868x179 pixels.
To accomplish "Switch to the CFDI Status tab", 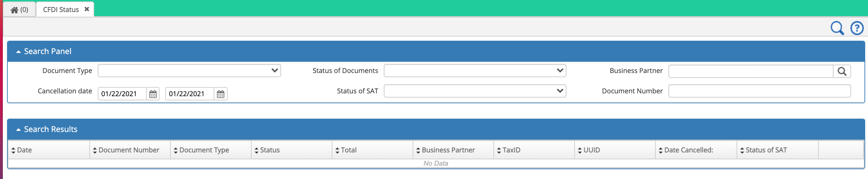I will [x=61, y=9].
